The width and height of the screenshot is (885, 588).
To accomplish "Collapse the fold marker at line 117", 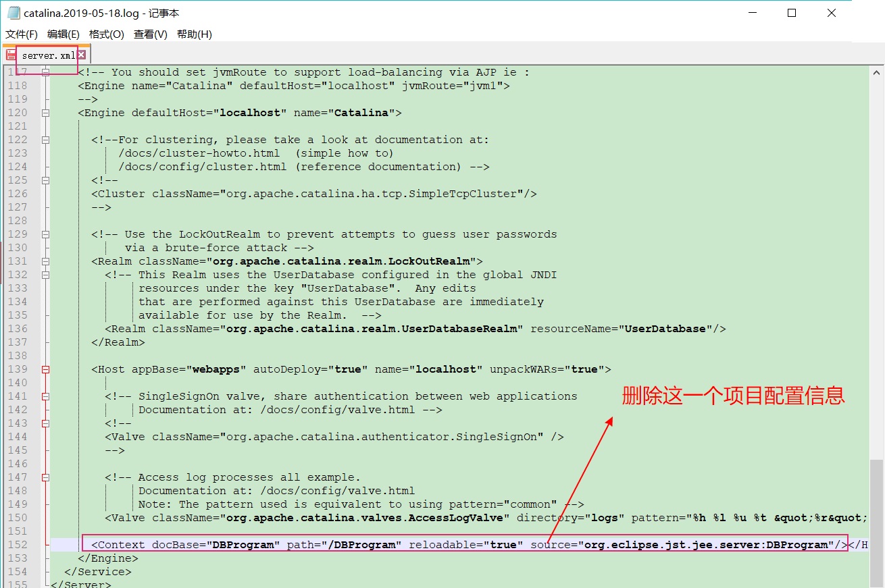I will pyautogui.click(x=45, y=72).
